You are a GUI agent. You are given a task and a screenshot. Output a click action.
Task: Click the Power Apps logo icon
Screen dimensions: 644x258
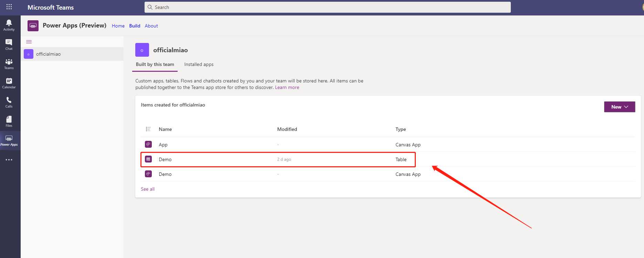33,25
